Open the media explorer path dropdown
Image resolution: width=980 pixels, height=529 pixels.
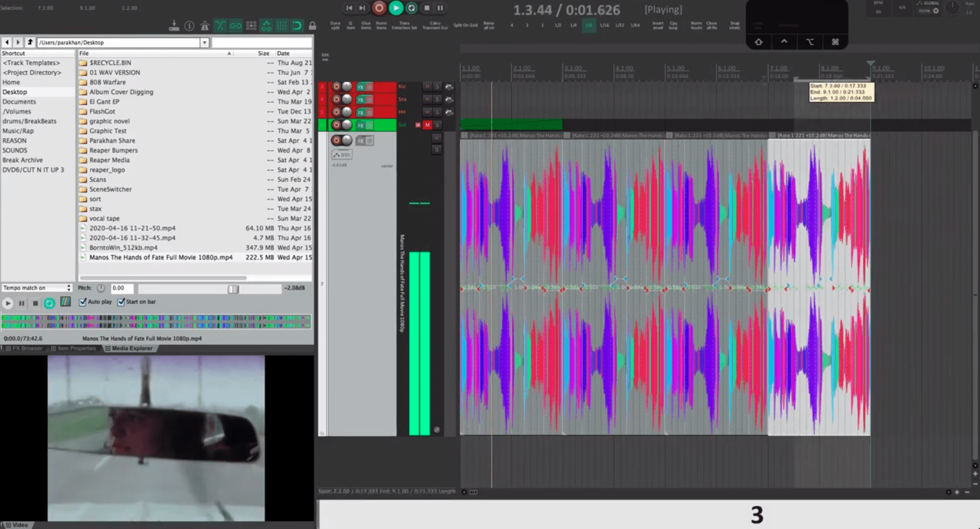pyautogui.click(x=204, y=43)
